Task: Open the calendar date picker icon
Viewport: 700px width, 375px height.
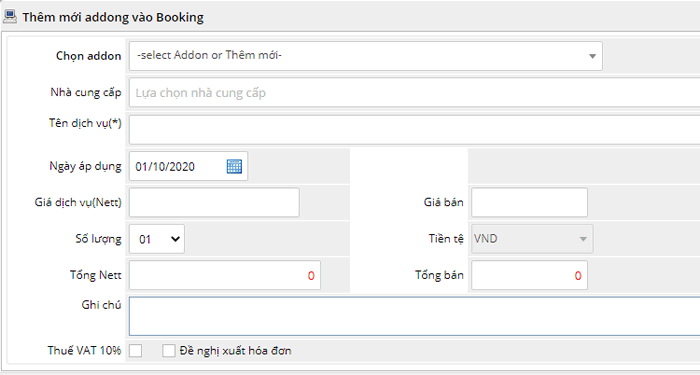Action: point(234,167)
